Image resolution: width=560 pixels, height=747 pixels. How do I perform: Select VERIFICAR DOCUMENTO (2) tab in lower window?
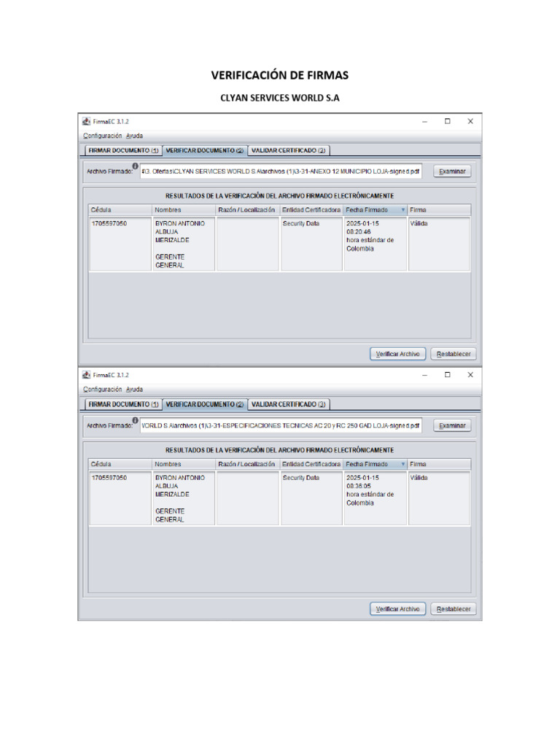click(205, 404)
